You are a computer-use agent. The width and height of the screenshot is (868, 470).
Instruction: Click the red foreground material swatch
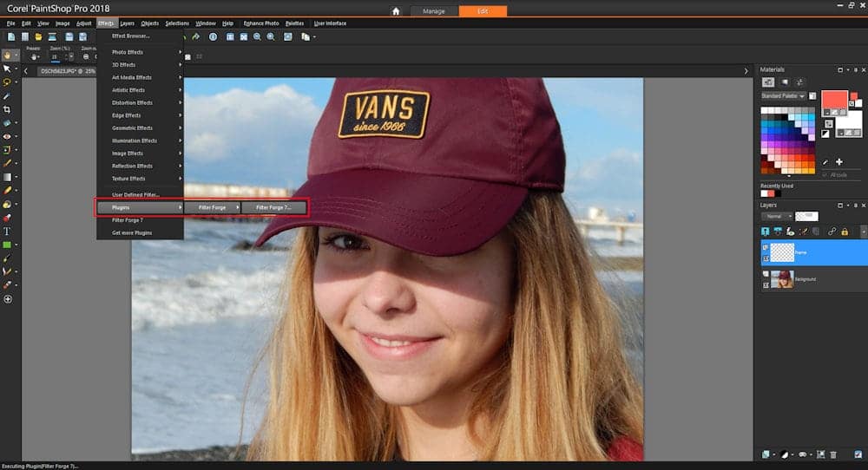[x=834, y=100]
